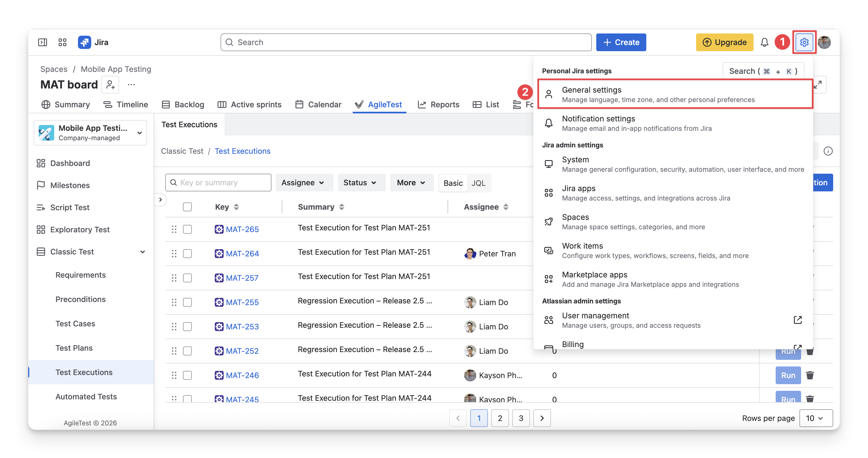Switch query mode to JQL

tap(478, 183)
